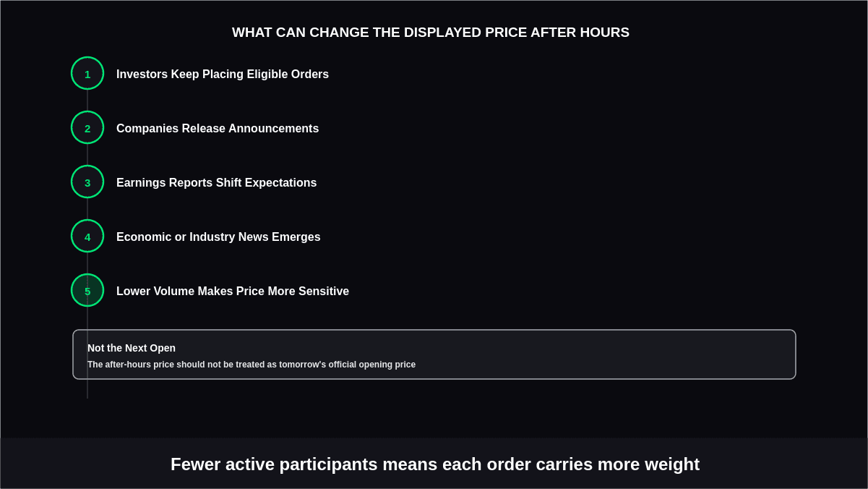868x489 pixels.
Task: Select 'Lower Volume Makes Price More Sensitive'
Action: tap(233, 291)
